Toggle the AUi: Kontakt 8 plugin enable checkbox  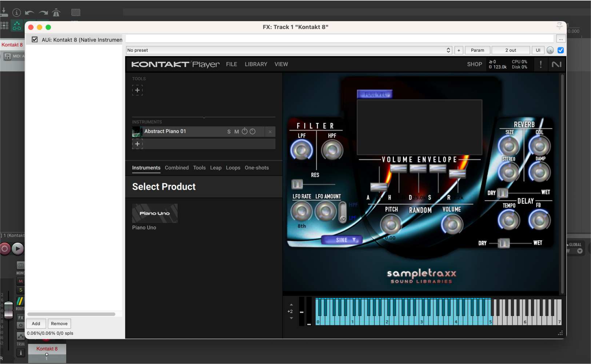(35, 39)
